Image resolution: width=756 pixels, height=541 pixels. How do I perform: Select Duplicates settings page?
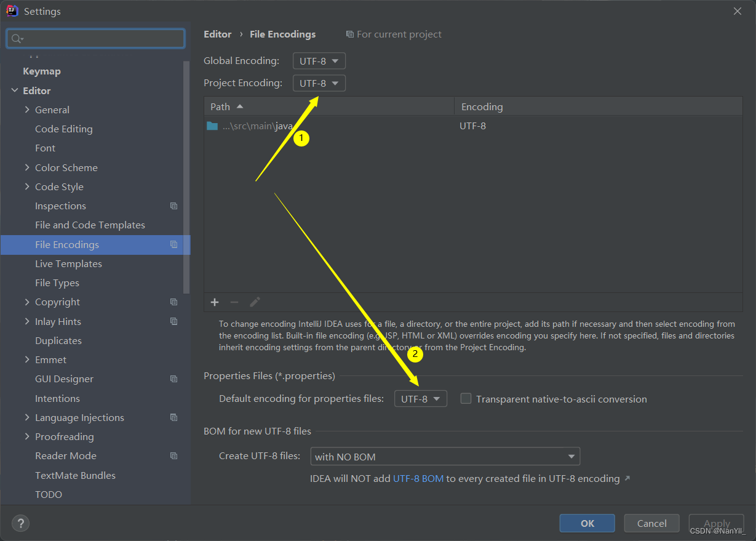click(58, 340)
